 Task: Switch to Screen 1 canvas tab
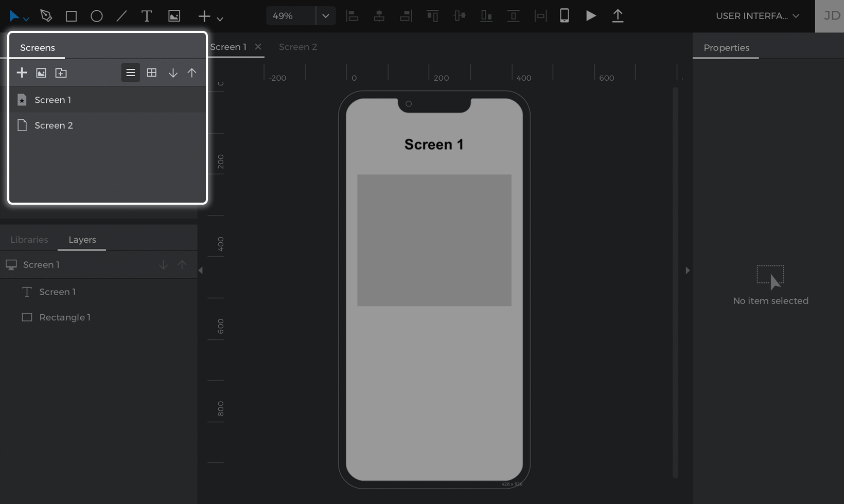[x=228, y=47]
